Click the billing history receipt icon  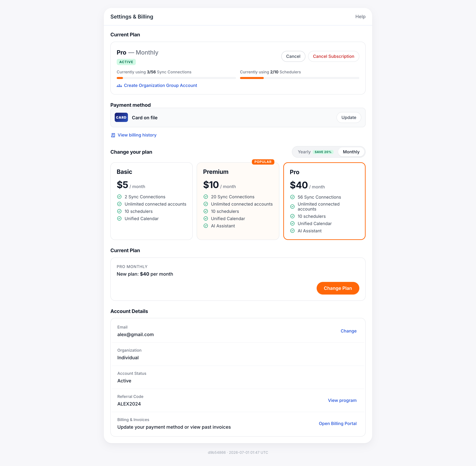pyautogui.click(x=113, y=135)
